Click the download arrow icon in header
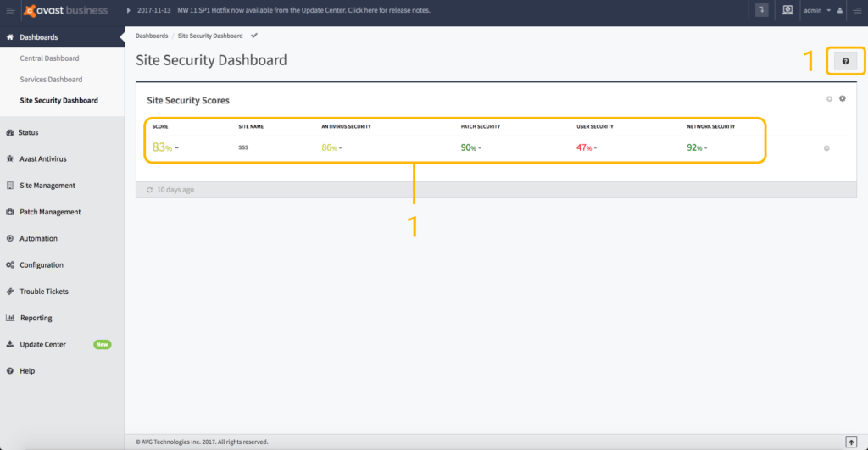The width and height of the screenshot is (868, 450). pos(762,10)
